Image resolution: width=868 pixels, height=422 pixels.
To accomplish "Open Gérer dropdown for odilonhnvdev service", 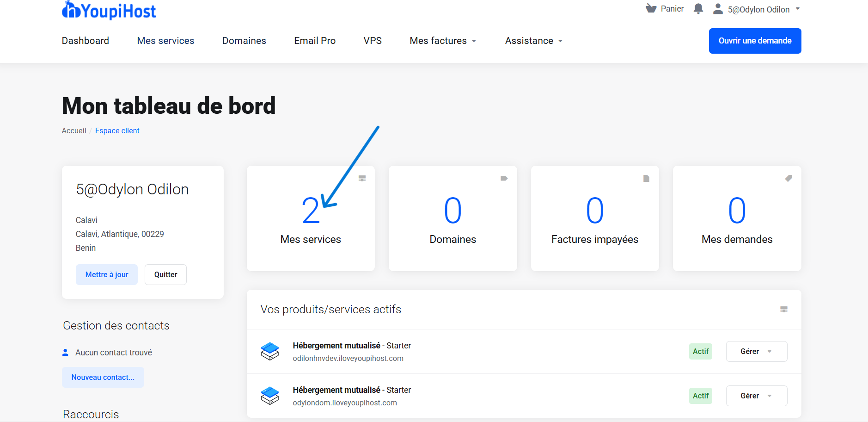I will click(756, 351).
